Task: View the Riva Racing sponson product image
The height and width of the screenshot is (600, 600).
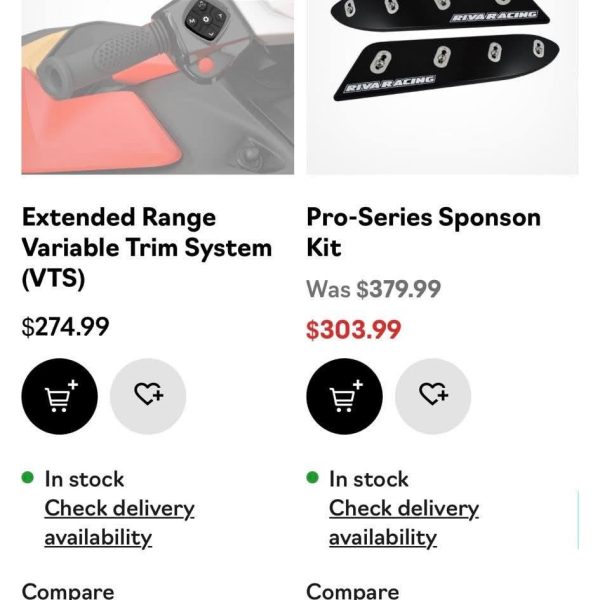Action: click(x=441, y=86)
